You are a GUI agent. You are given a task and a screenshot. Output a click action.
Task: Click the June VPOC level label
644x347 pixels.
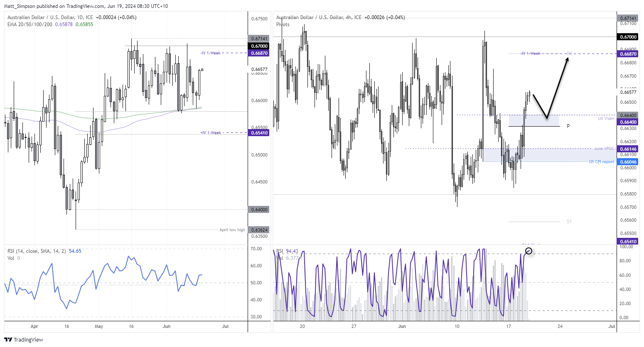tap(604, 149)
